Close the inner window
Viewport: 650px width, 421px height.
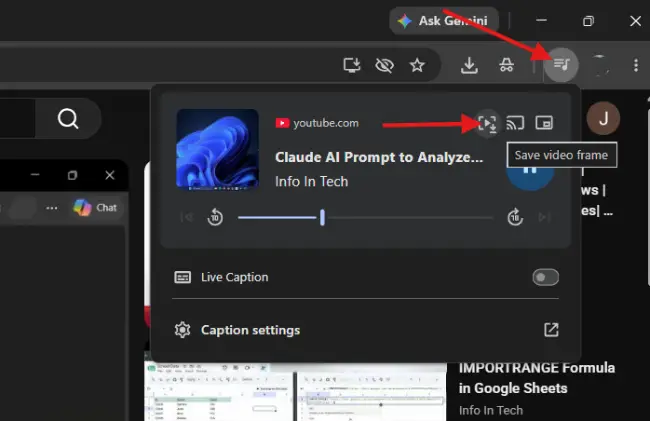[110, 175]
